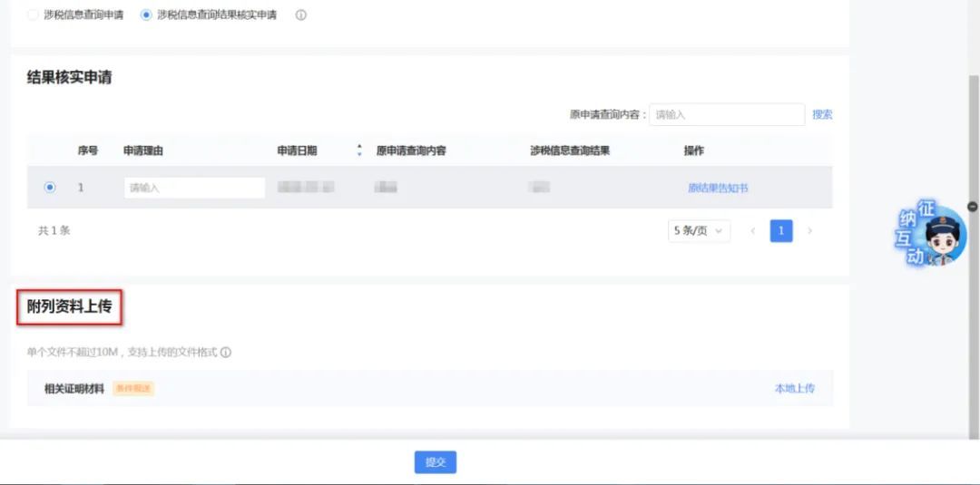
Task: Click the 操作 column header
Action: [694, 150]
